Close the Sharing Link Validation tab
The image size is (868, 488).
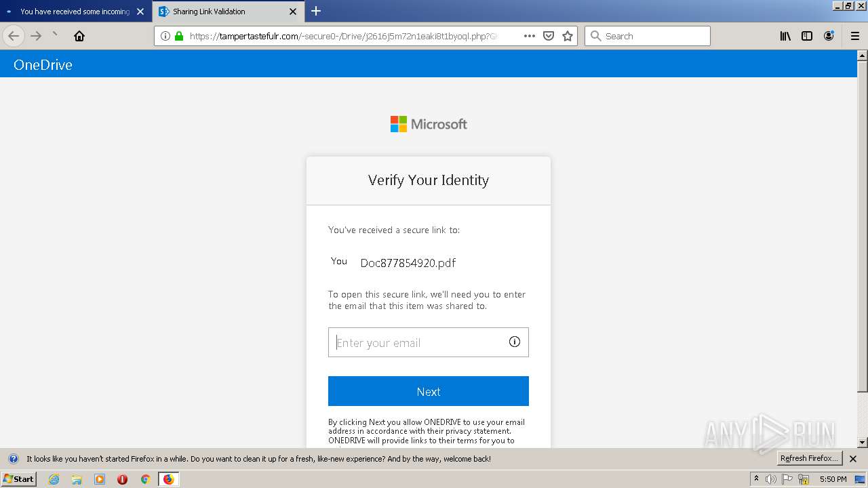tap(293, 12)
